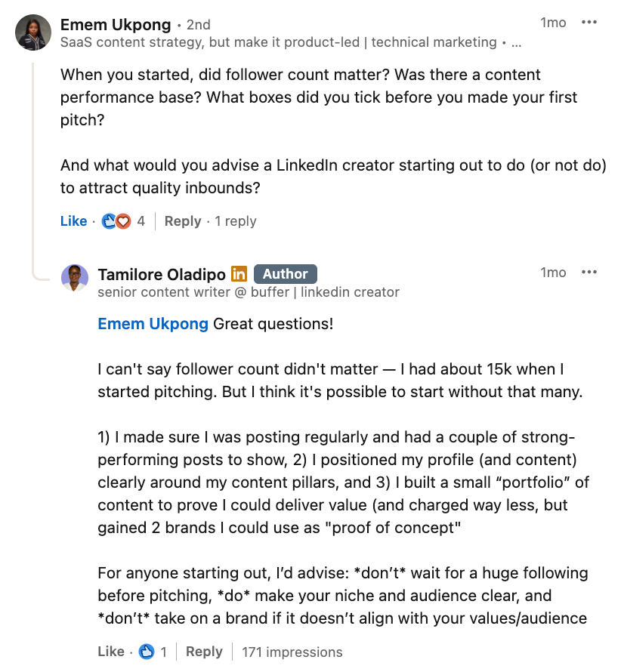Reply to Emem Ukpong's comment
The height and width of the screenshot is (672, 621).
[183, 220]
